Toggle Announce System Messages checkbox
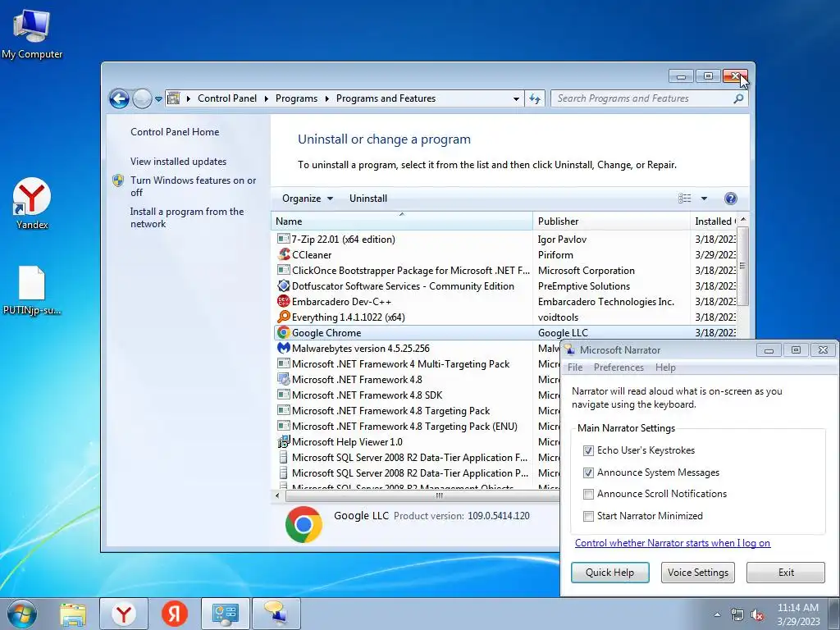This screenshot has width=840, height=630. pos(588,472)
